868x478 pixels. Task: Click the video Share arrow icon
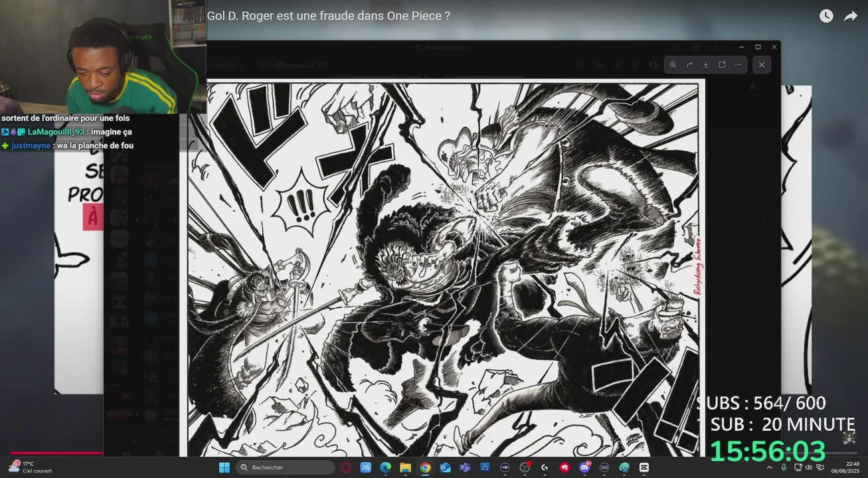851,16
